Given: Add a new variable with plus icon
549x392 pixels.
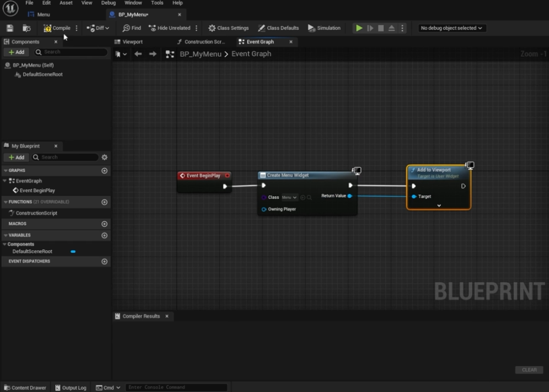Looking at the screenshot, I should coord(104,235).
